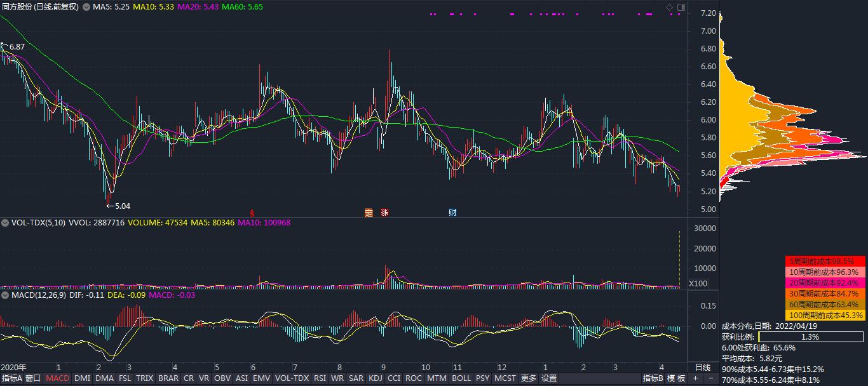Open the 更多 more indicators menu

(529, 378)
